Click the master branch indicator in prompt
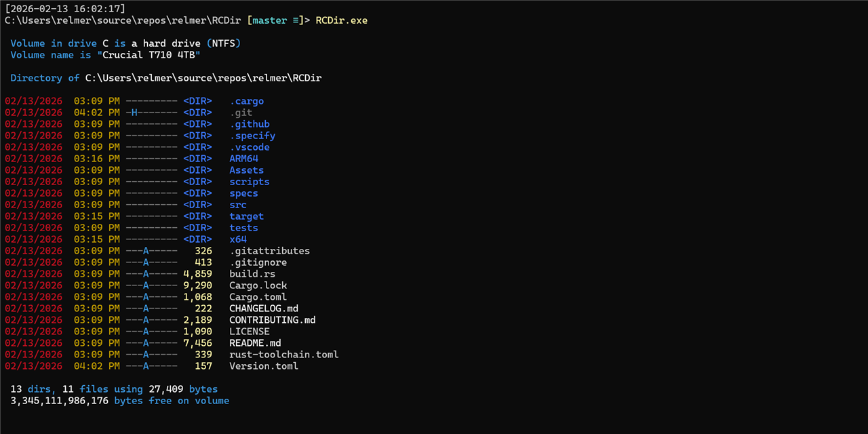Viewport: 868px width, 434px height. (269, 20)
